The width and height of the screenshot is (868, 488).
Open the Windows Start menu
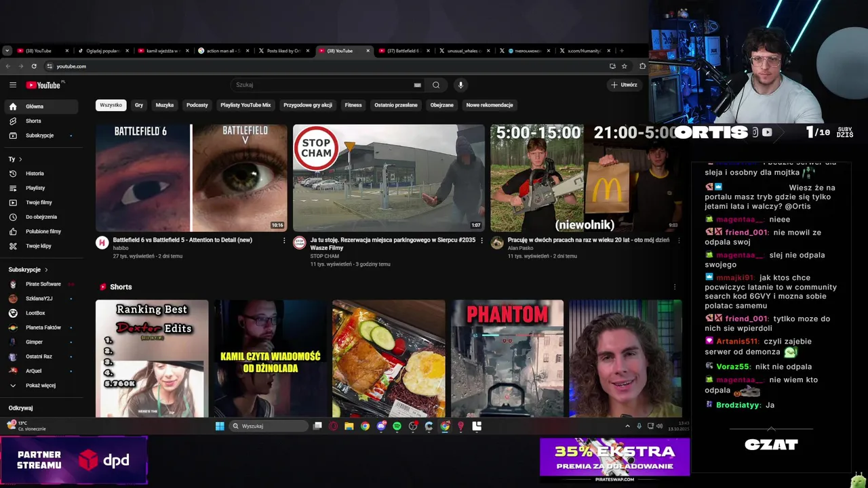click(x=220, y=426)
